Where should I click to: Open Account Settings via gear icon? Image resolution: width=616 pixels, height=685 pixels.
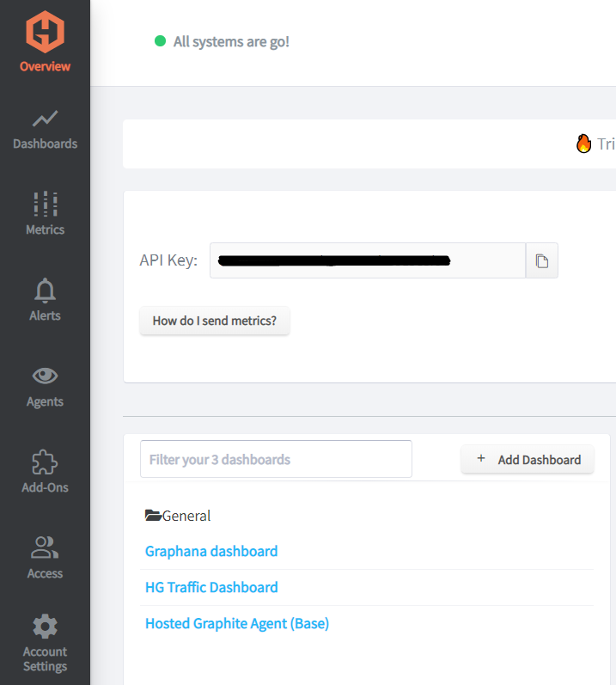tap(45, 627)
